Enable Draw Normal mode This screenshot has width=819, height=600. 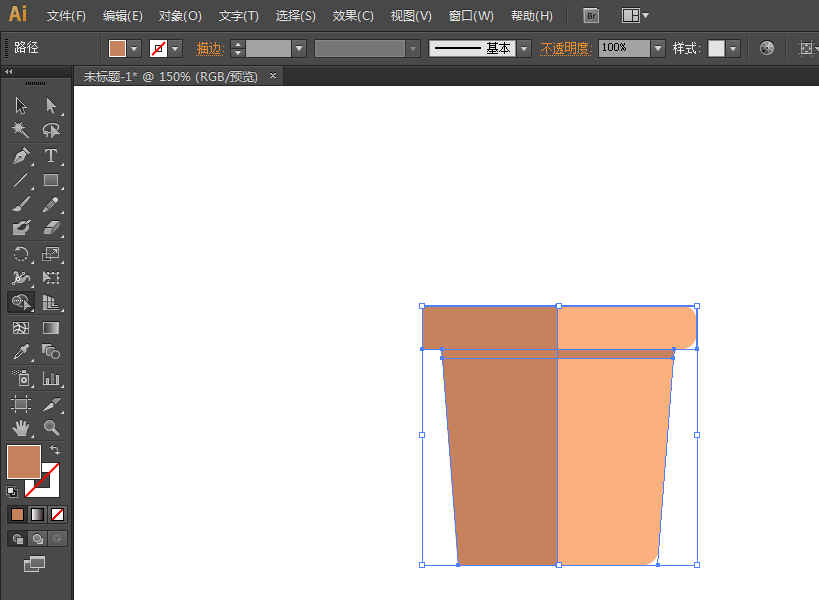[x=18, y=538]
